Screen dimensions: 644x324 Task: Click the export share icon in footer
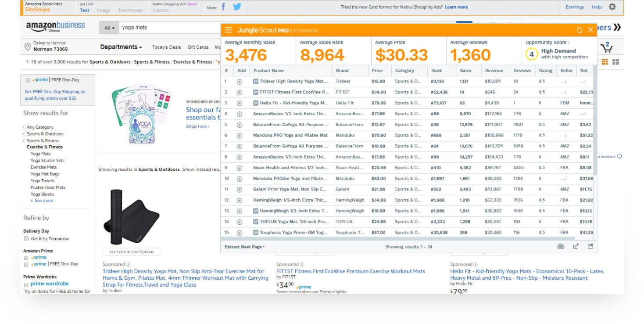(590, 246)
